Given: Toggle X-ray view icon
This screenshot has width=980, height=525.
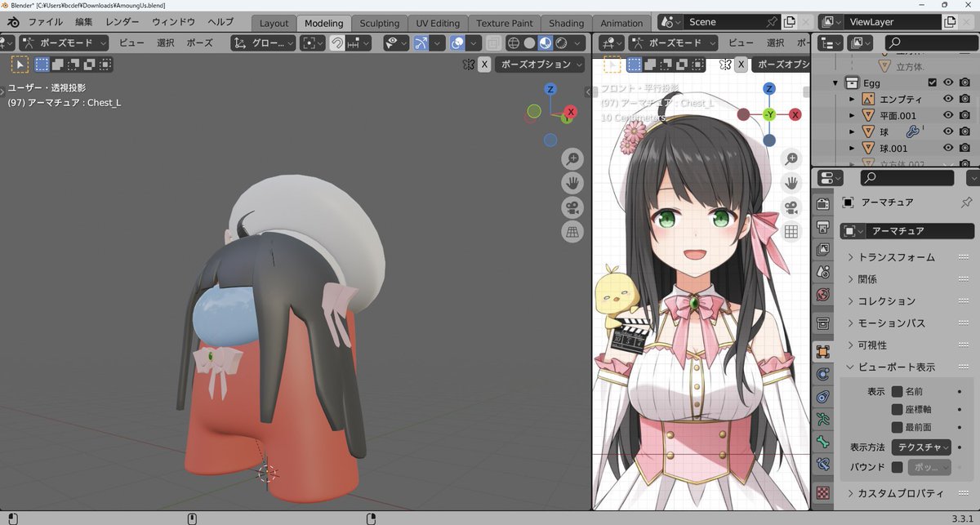Looking at the screenshot, I should (494, 43).
